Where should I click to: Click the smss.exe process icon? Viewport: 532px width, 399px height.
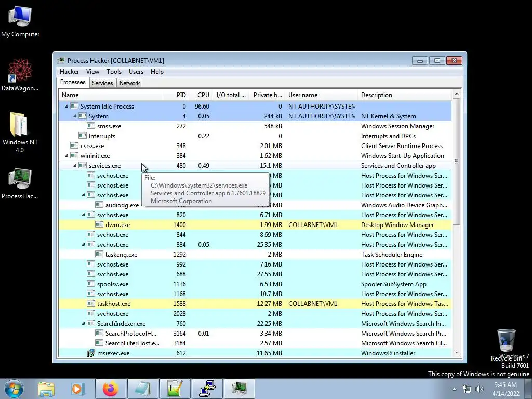[90, 126]
